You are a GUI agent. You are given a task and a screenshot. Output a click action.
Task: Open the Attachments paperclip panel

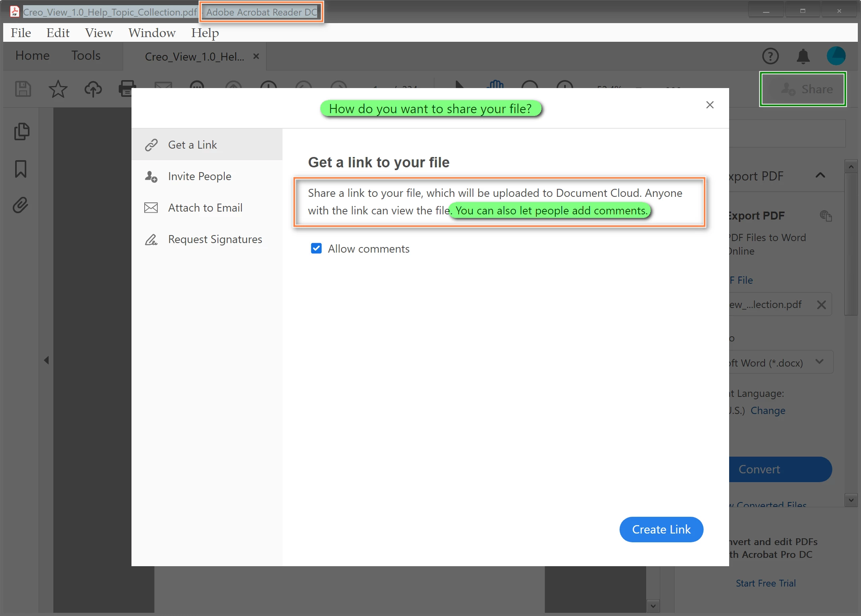pos(21,205)
